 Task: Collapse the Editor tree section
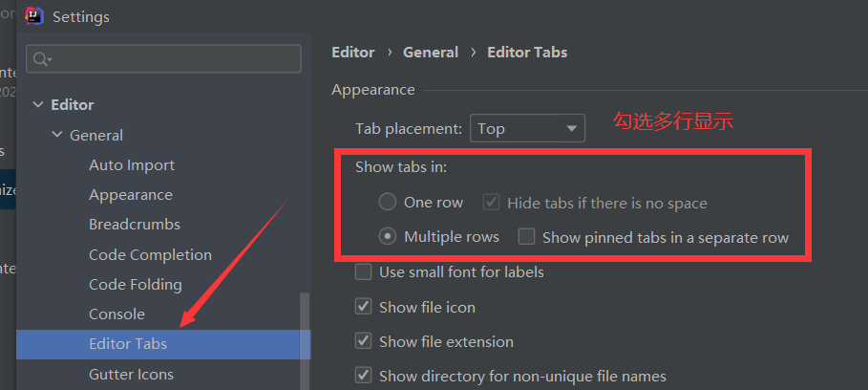tap(38, 105)
